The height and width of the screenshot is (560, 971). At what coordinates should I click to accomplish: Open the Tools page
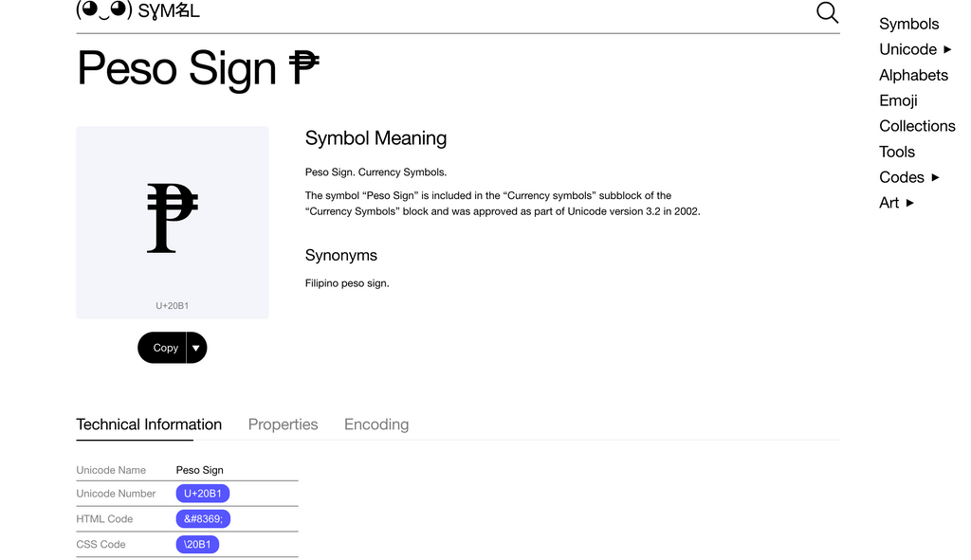(x=896, y=151)
